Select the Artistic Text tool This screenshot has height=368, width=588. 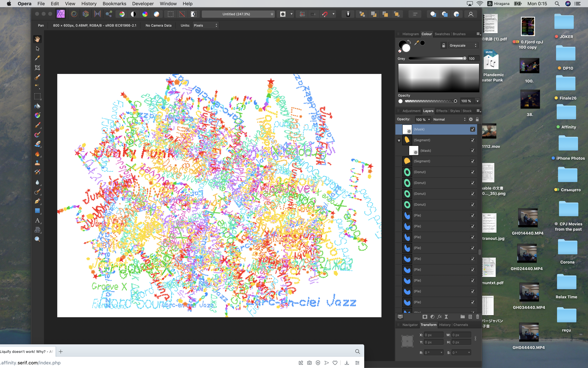coord(37,220)
